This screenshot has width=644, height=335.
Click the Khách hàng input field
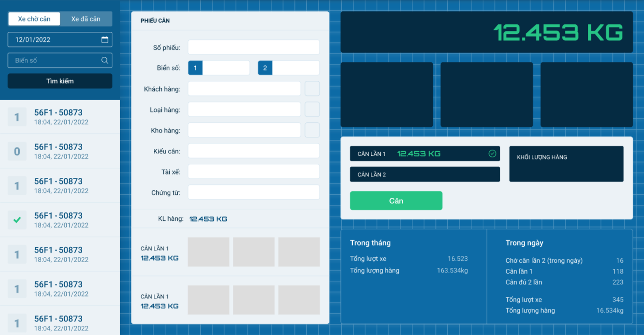pyautogui.click(x=244, y=89)
